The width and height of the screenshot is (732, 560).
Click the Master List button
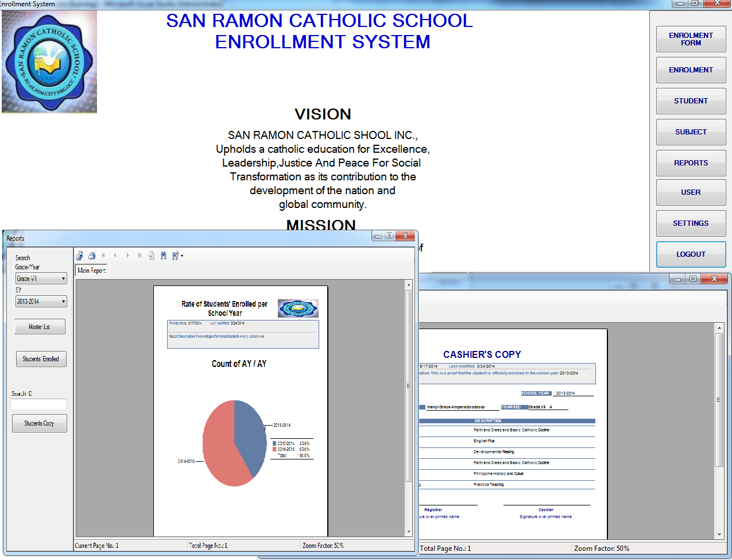[x=40, y=327]
